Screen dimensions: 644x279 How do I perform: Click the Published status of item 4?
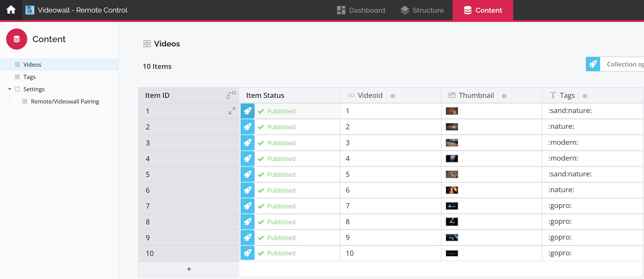pos(277,159)
